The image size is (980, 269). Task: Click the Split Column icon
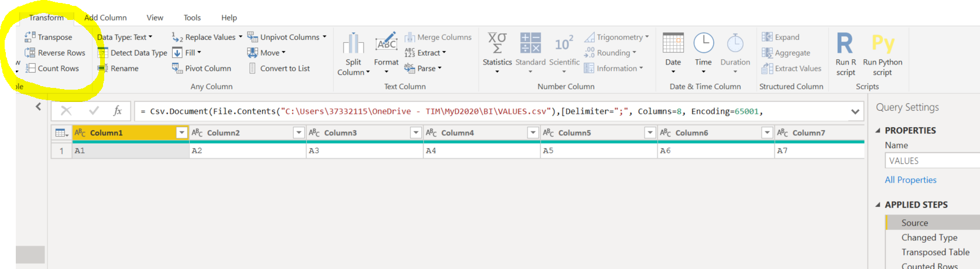coord(354,43)
